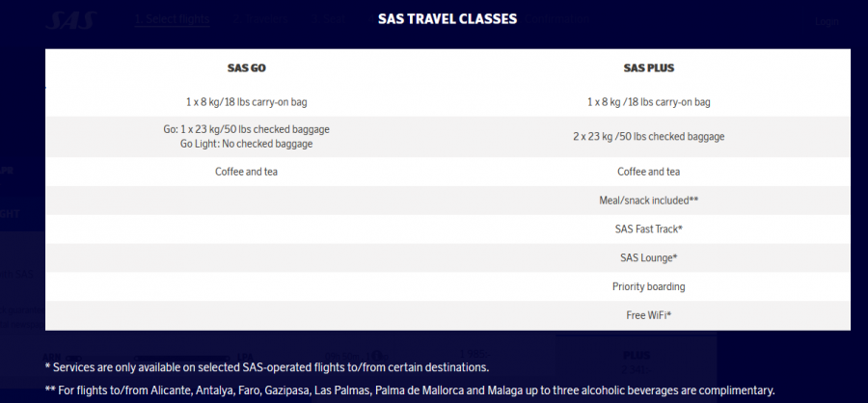Screen dimensions: 868x403
Task: Click the SAS Lounge row entry
Action: pyautogui.click(x=649, y=258)
